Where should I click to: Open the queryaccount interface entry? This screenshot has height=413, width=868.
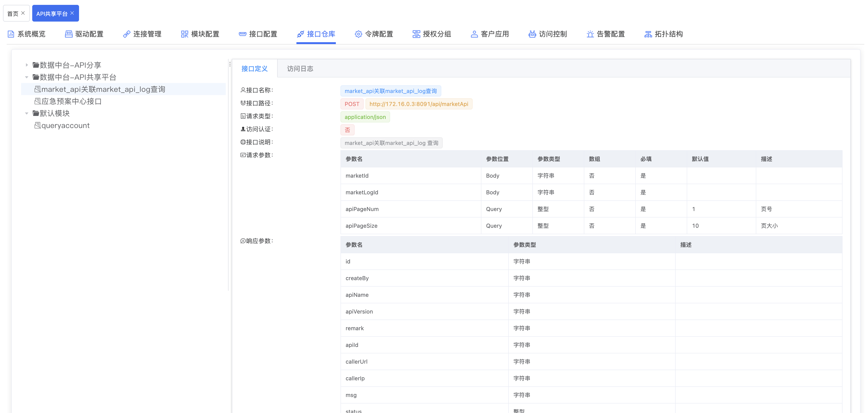(x=65, y=125)
